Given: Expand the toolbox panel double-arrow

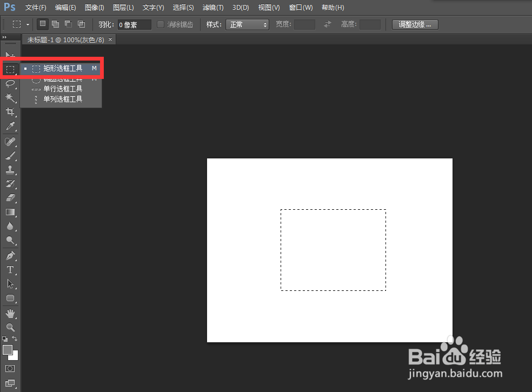Looking at the screenshot, I should coord(4,37).
